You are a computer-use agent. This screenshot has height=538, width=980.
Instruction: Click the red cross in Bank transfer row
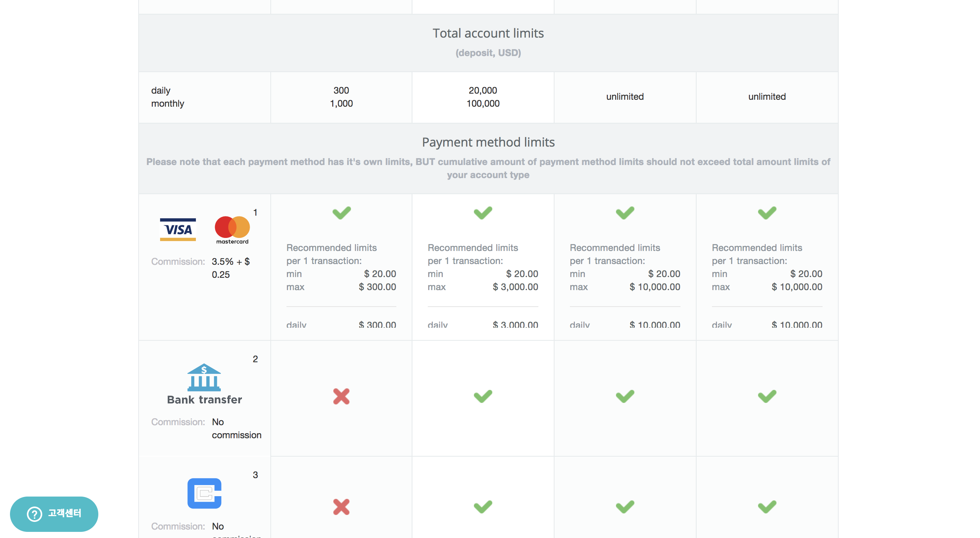pos(341,396)
